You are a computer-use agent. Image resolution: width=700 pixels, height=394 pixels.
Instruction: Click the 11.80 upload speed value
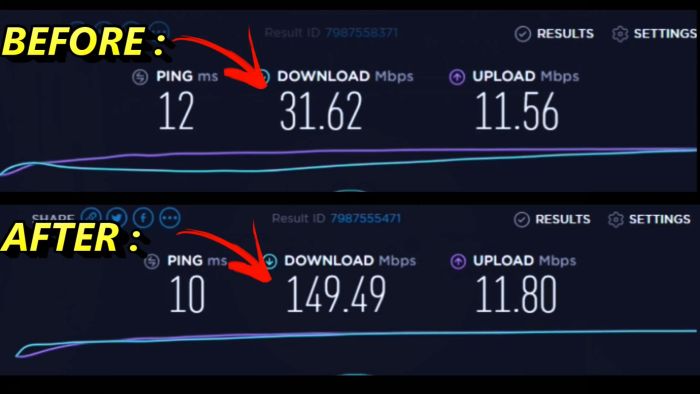[516, 294]
